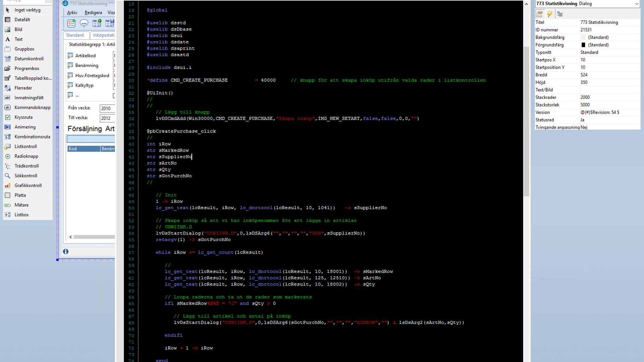
Task: Open the speech bubble comment icon
Action: pyautogui.click(x=84, y=23)
